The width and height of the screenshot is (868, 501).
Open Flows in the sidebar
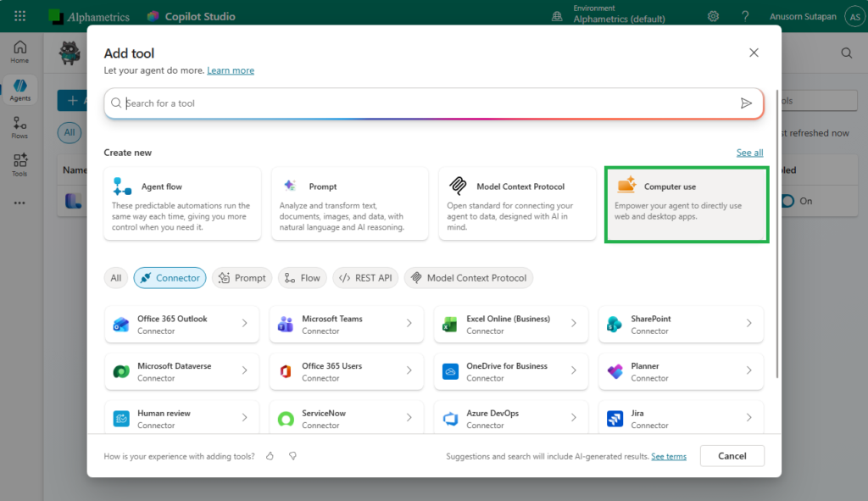(20, 127)
